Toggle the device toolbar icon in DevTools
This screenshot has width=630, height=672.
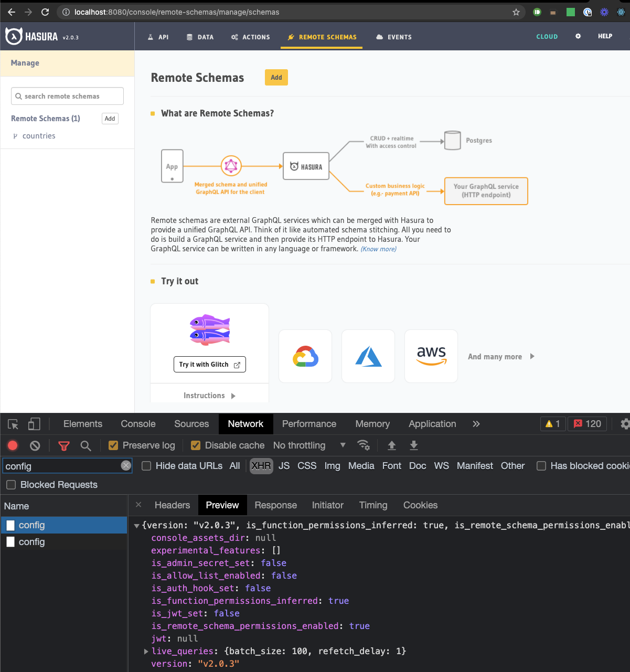click(x=34, y=423)
